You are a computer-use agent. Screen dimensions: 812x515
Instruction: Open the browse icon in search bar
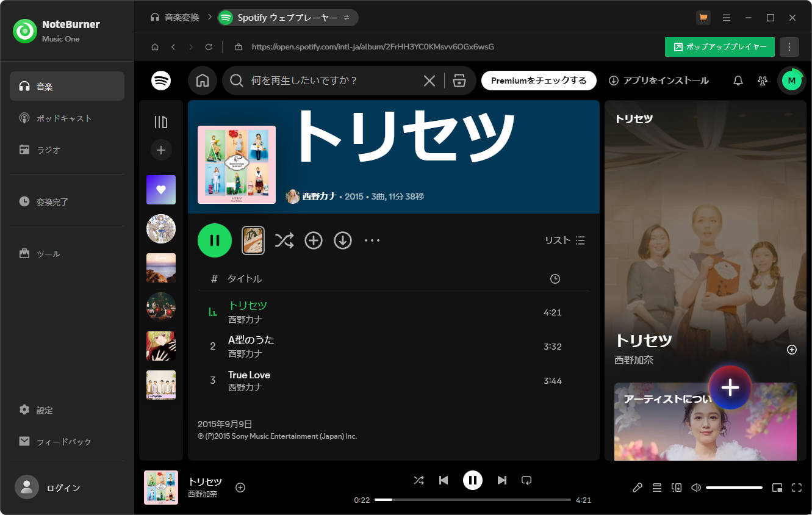click(459, 81)
